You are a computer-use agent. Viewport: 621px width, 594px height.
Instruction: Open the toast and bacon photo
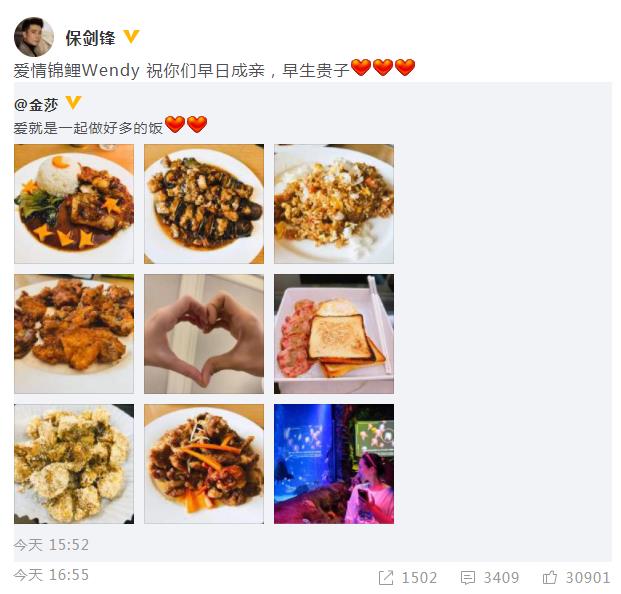point(334,334)
